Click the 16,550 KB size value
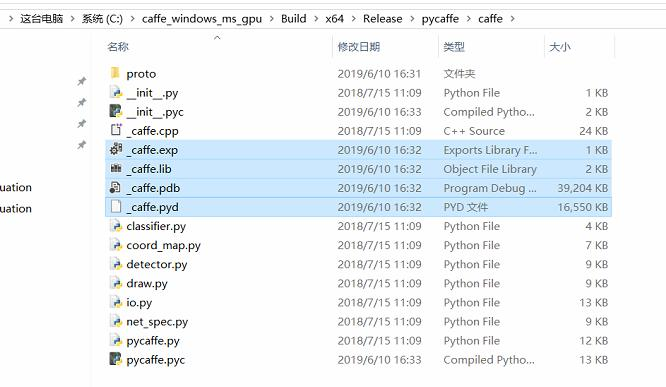 click(582, 207)
